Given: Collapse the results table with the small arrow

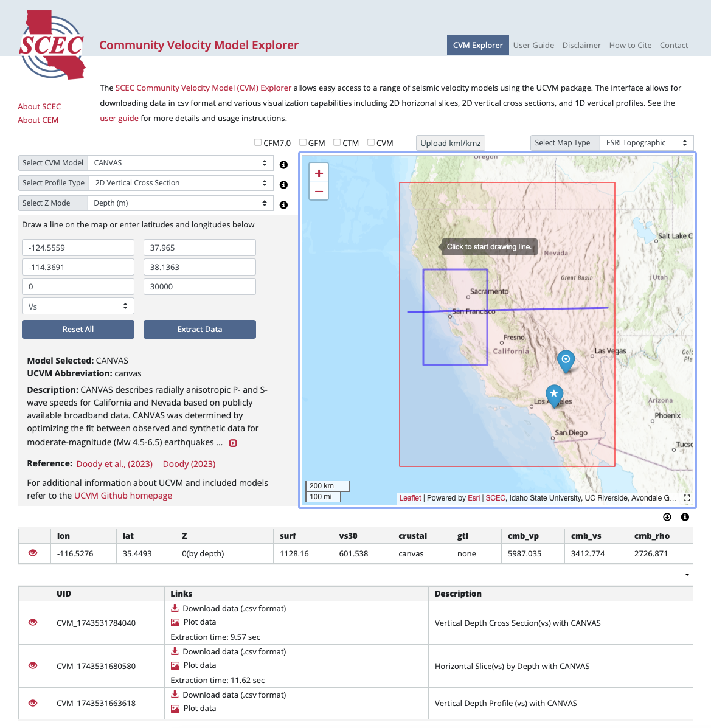Looking at the screenshot, I should 687,575.
